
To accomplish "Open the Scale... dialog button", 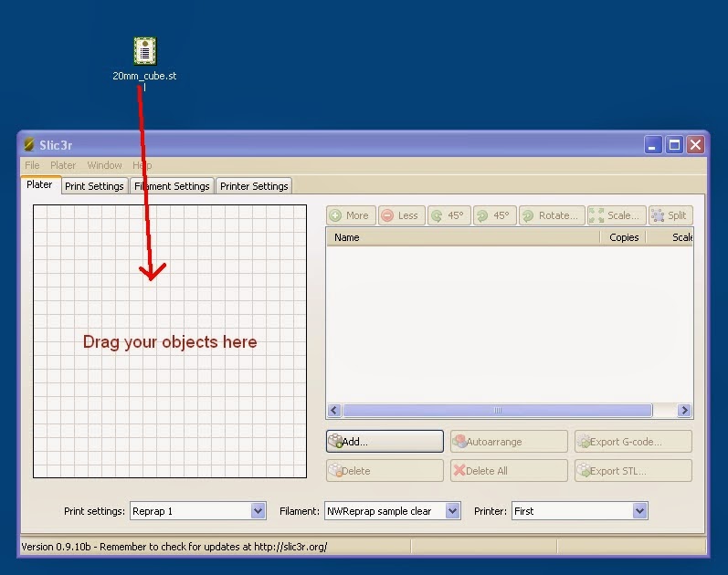I will point(617,215).
